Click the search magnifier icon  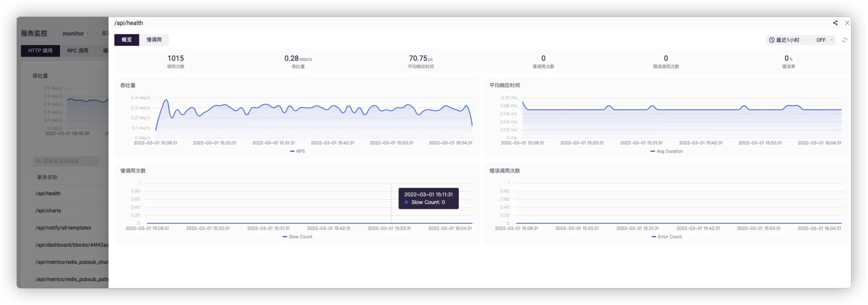38,161
